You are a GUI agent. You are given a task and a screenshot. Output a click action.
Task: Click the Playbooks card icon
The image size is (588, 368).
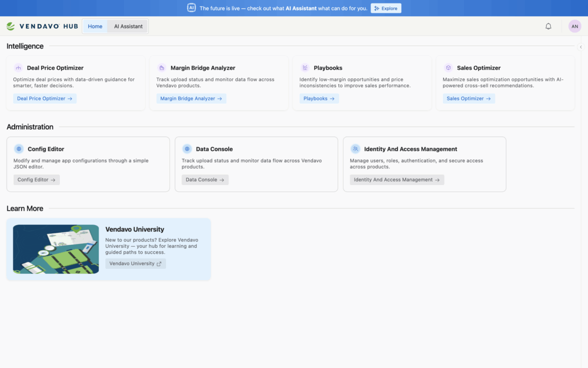click(x=305, y=68)
